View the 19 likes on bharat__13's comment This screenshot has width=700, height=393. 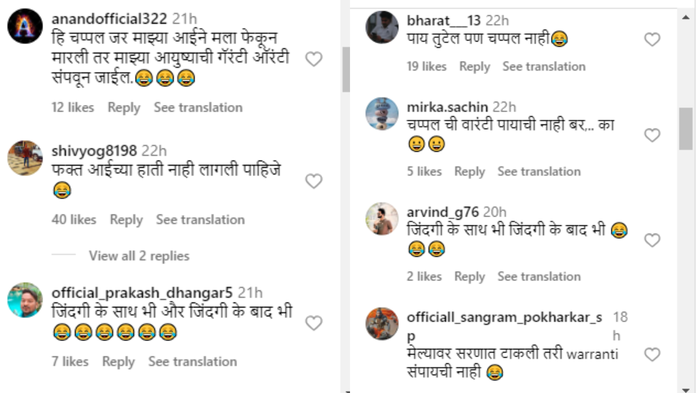(426, 67)
